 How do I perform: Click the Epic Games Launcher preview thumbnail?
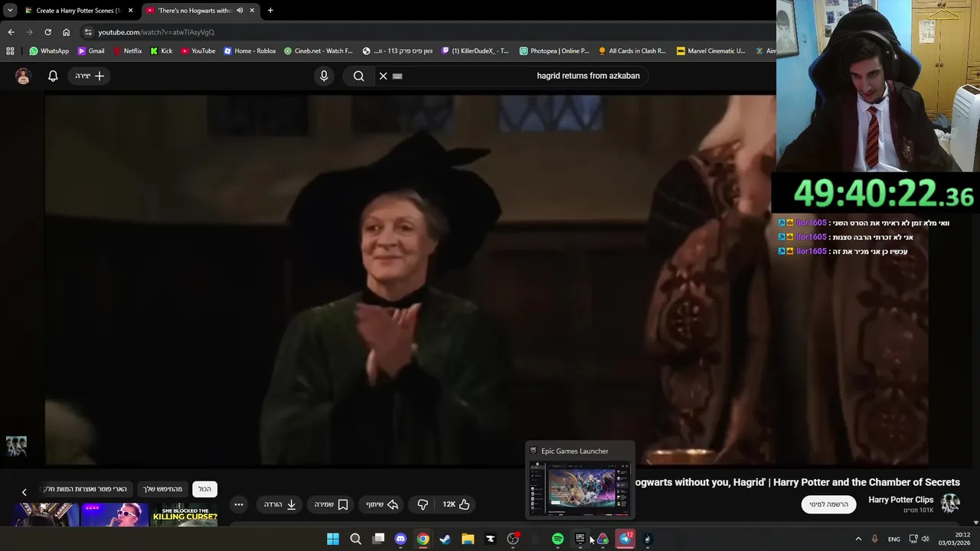pos(580,490)
